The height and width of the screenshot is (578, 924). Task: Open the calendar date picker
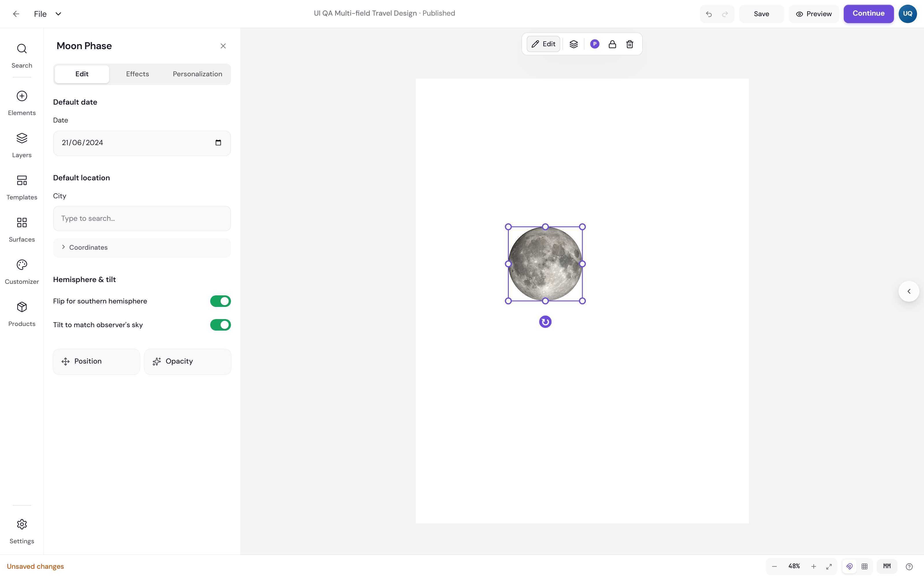[x=218, y=142]
